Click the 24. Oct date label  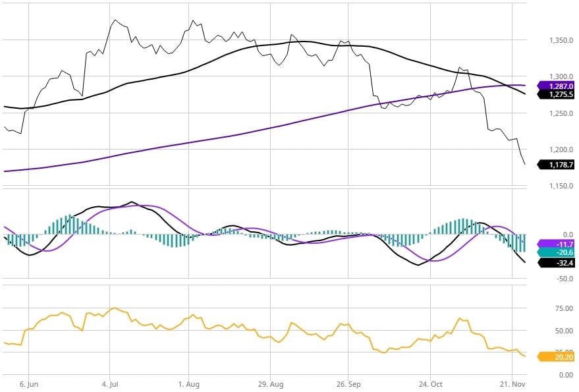[x=430, y=383]
